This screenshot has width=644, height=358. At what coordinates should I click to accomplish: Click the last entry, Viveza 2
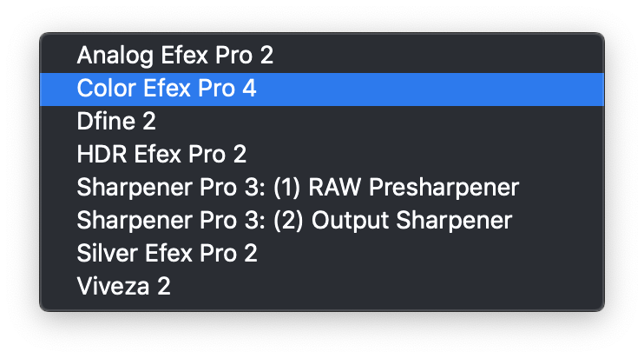coord(123,287)
